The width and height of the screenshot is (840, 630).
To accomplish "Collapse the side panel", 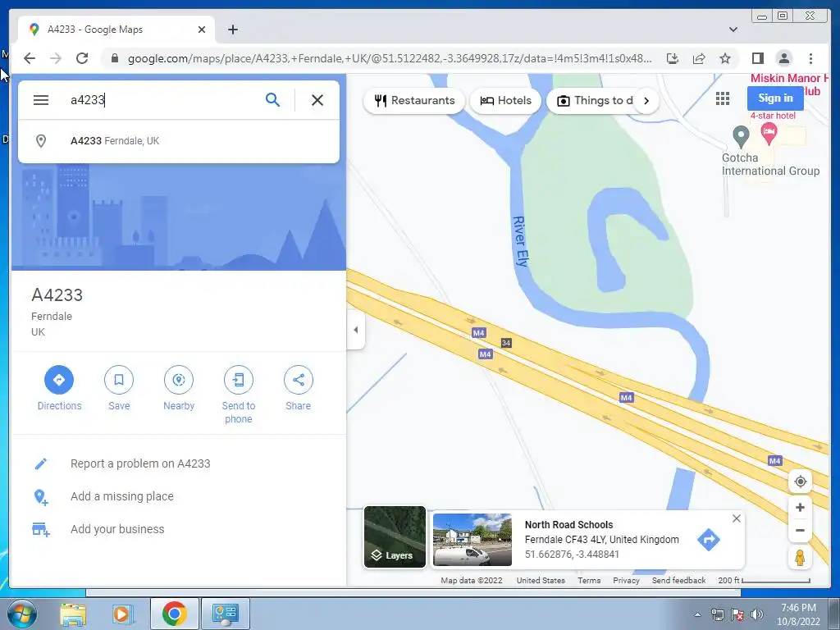I will click(356, 330).
